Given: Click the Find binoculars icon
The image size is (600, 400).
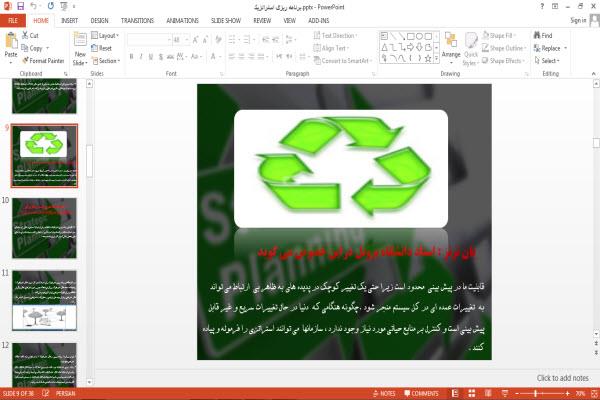Looking at the screenshot, I should 537,35.
